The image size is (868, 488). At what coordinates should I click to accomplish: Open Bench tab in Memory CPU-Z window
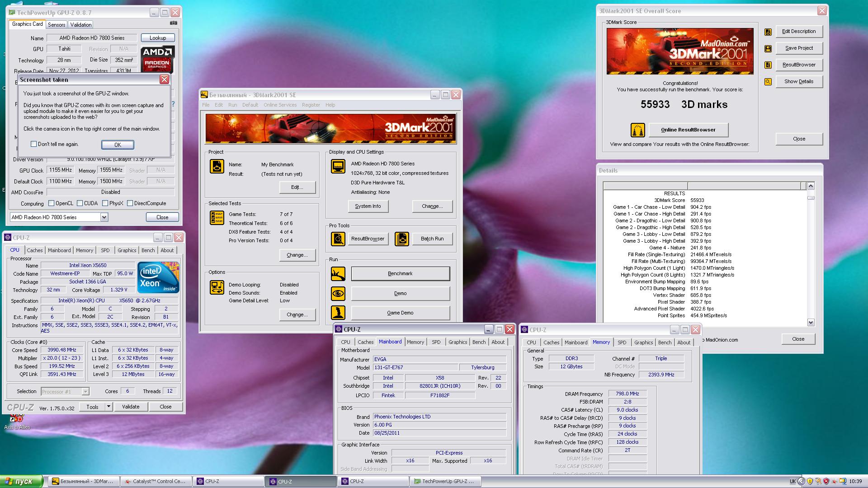pyautogui.click(x=665, y=343)
